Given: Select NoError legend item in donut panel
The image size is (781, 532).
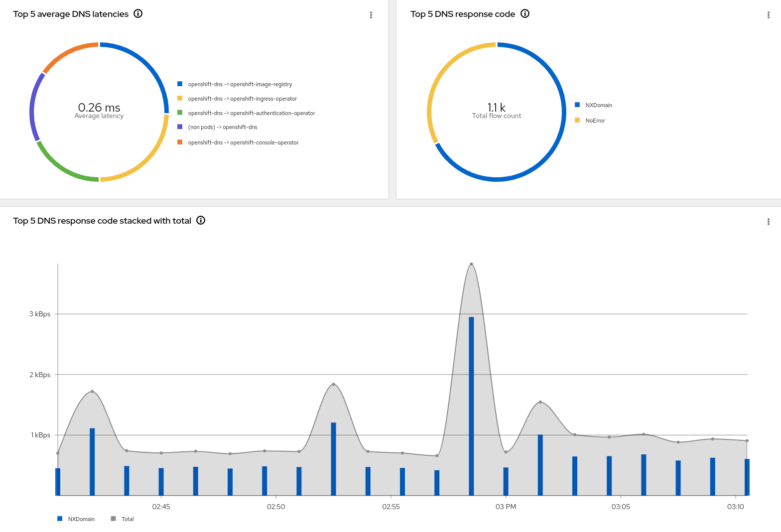Looking at the screenshot, I should pos(595,121).
